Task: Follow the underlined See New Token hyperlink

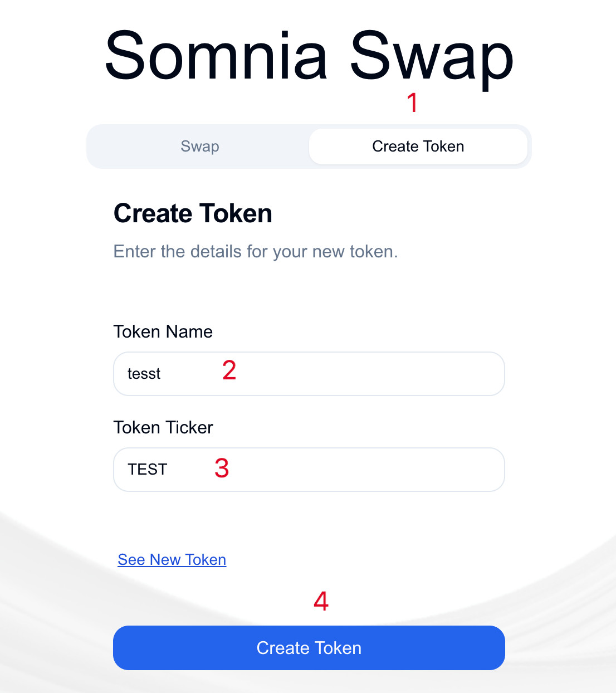Action: pos(172,559)
